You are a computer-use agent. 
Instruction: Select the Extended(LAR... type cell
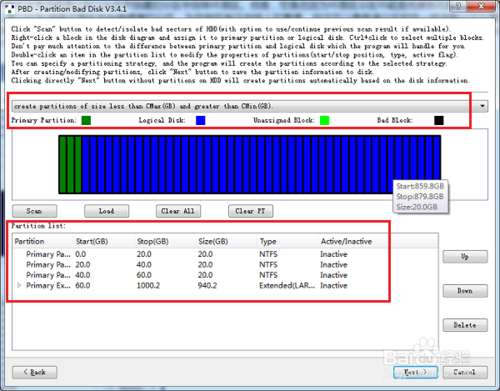(287, 285)
